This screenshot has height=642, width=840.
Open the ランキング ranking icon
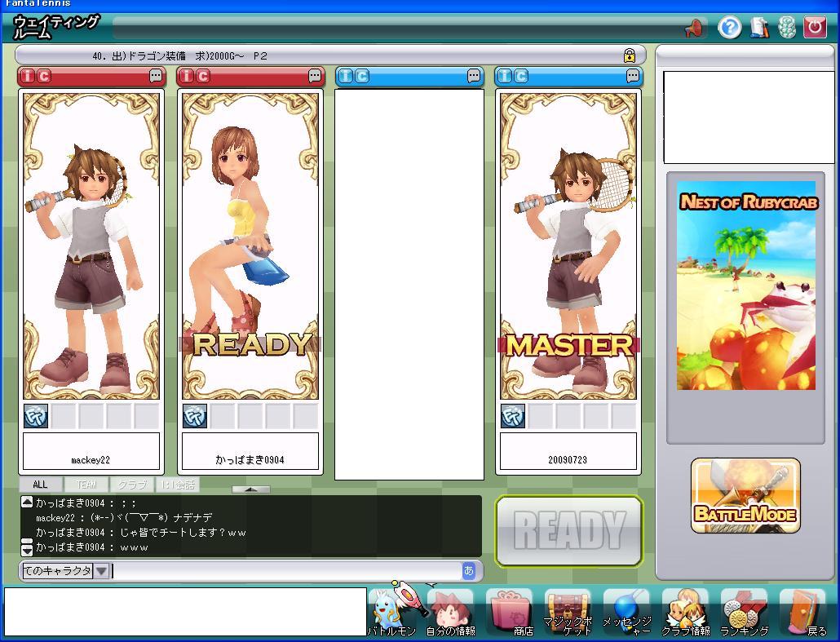(743, 612)
